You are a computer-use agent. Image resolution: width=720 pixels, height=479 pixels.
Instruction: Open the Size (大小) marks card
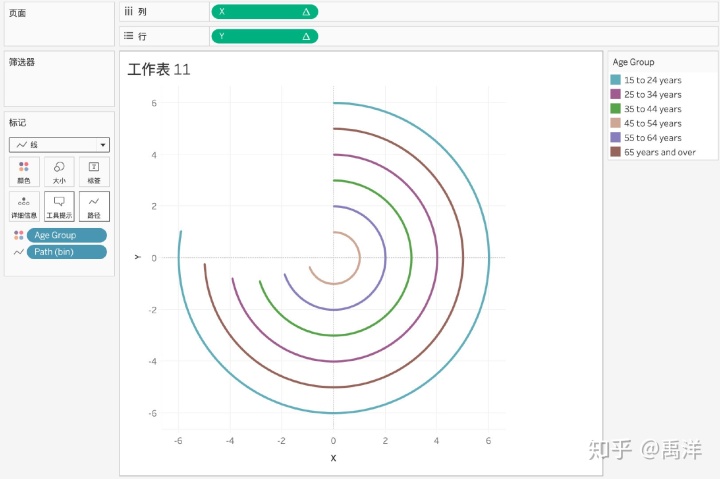(x=59, y=172)
